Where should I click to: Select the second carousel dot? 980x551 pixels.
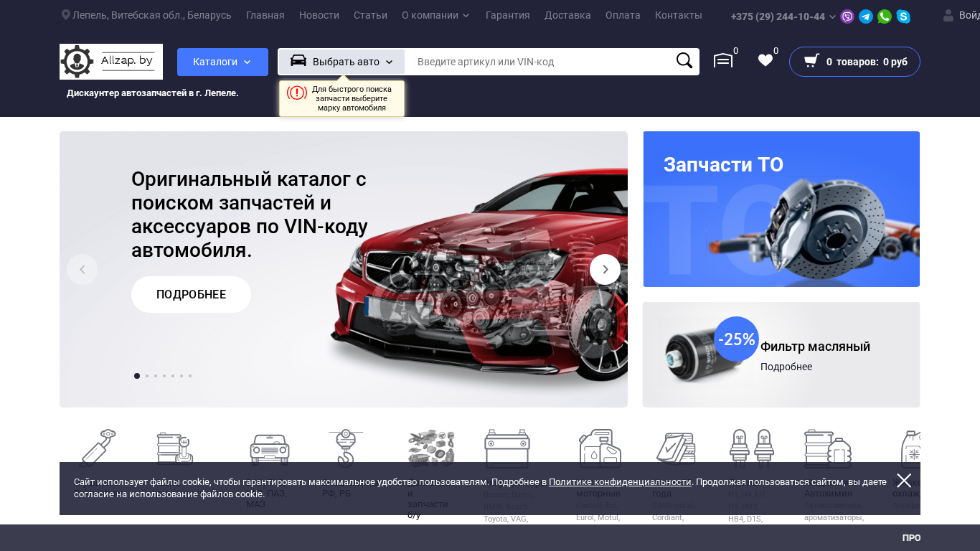click(x=147, y=376)
